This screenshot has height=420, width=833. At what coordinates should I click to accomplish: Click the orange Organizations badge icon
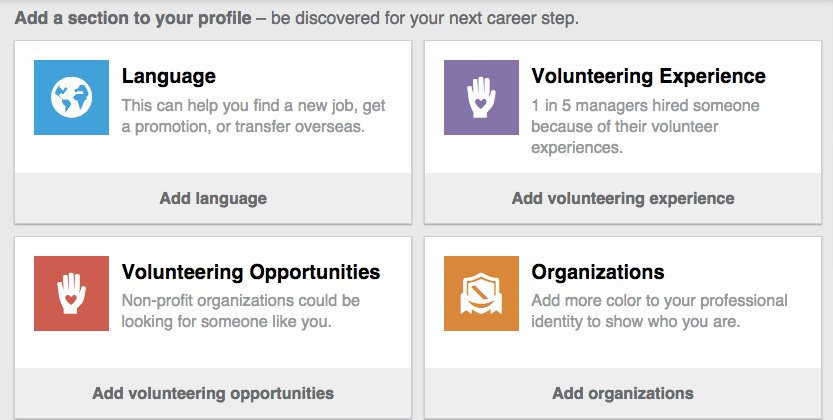(x=481, y=293)
